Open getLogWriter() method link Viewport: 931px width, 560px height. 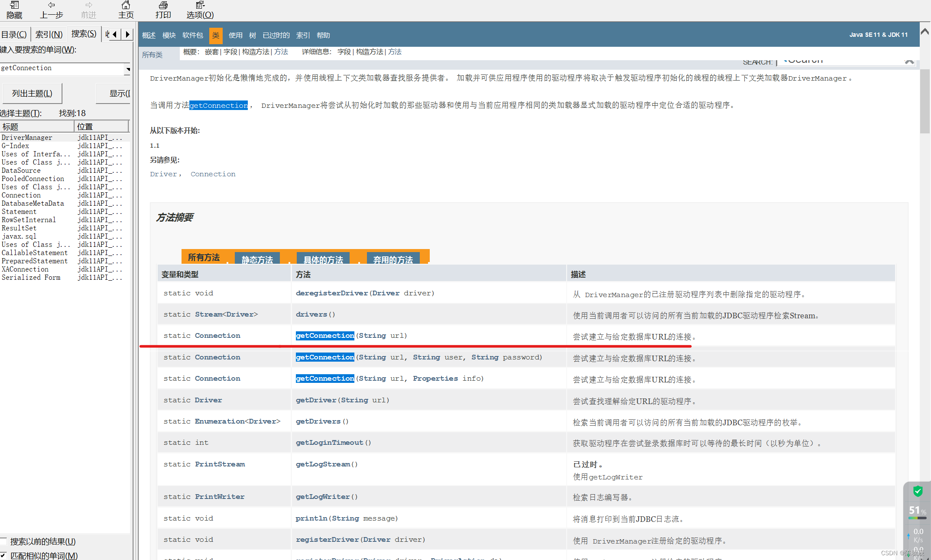[323, 497]
